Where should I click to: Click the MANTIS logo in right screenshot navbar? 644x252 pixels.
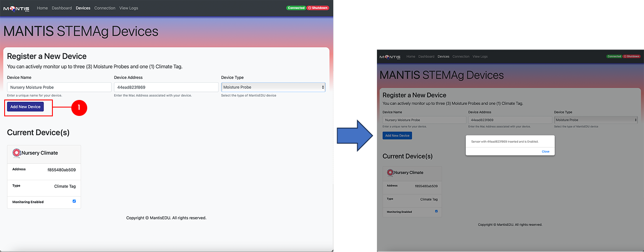click(x=390, y=57)
